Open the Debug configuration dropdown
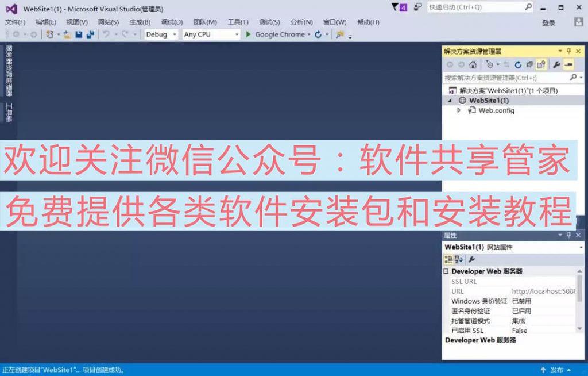 pyautogui.click(x=175, y=34)
